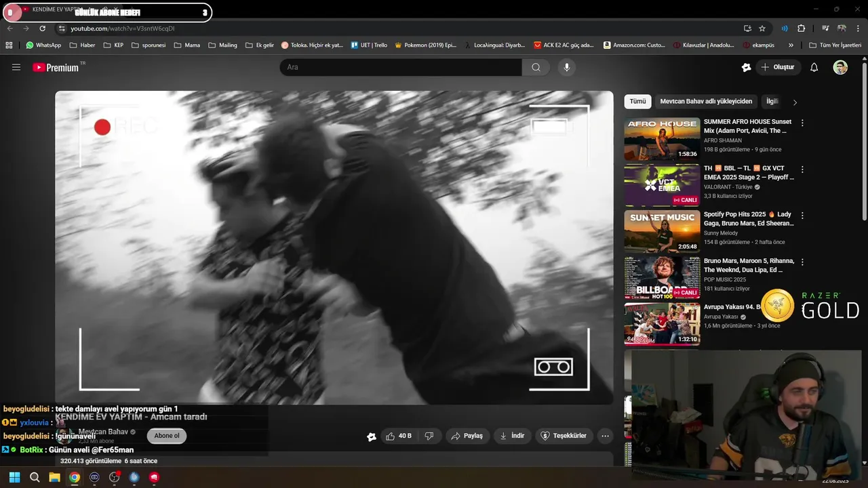
Task: Subscribe with the Abone ol button
Action: [x=167, y=436]
